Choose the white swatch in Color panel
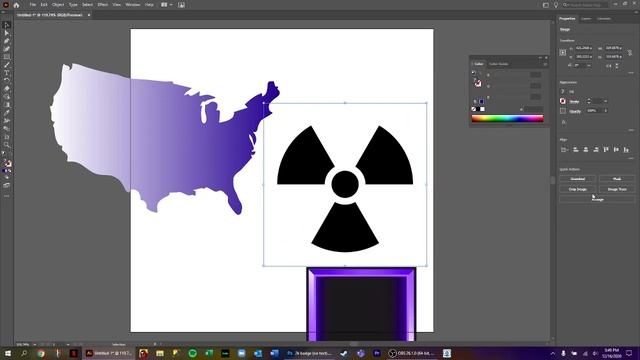The image size is (640, 360). 482,109
